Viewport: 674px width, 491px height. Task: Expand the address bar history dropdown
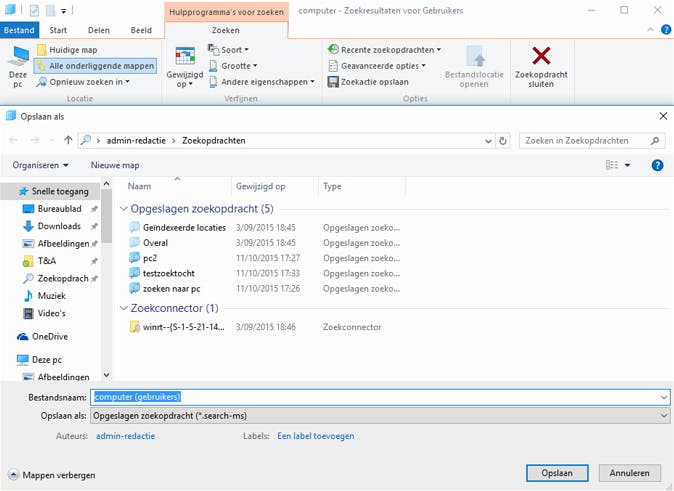pos(488,141)
